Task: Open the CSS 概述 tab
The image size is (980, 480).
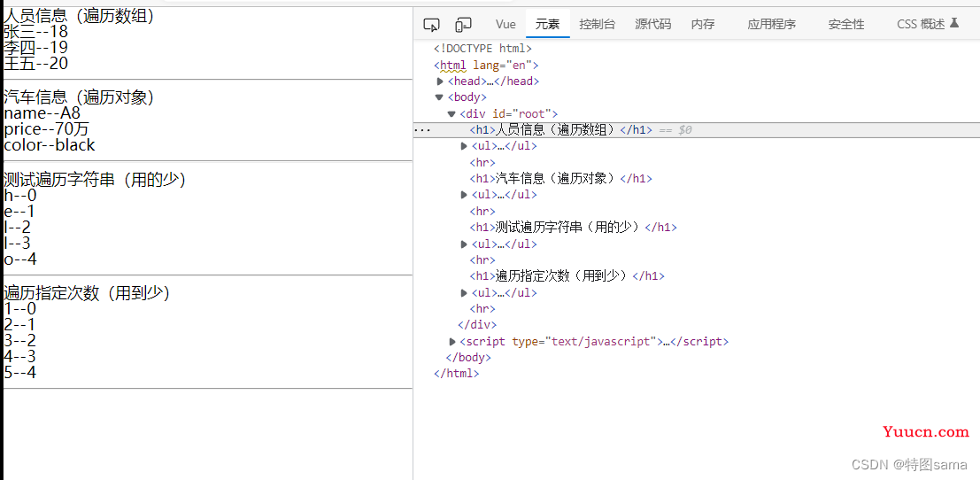Action: (922, 25)
